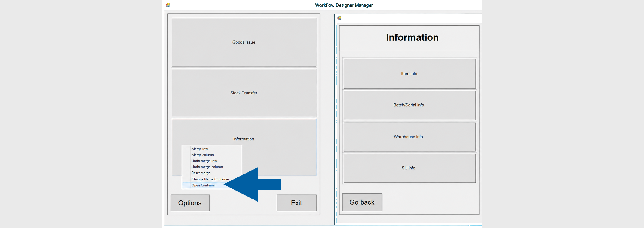
Task: Click the Workflow Designer Manager app icon
Action: click(167, 5)
